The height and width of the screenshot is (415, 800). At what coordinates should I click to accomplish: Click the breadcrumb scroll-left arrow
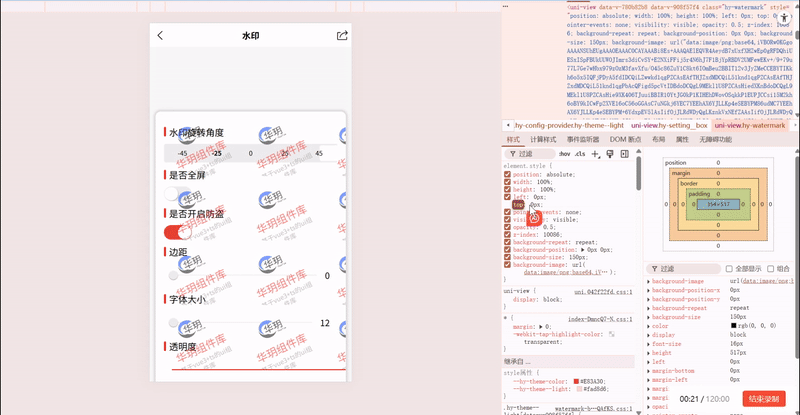point(508,125)
